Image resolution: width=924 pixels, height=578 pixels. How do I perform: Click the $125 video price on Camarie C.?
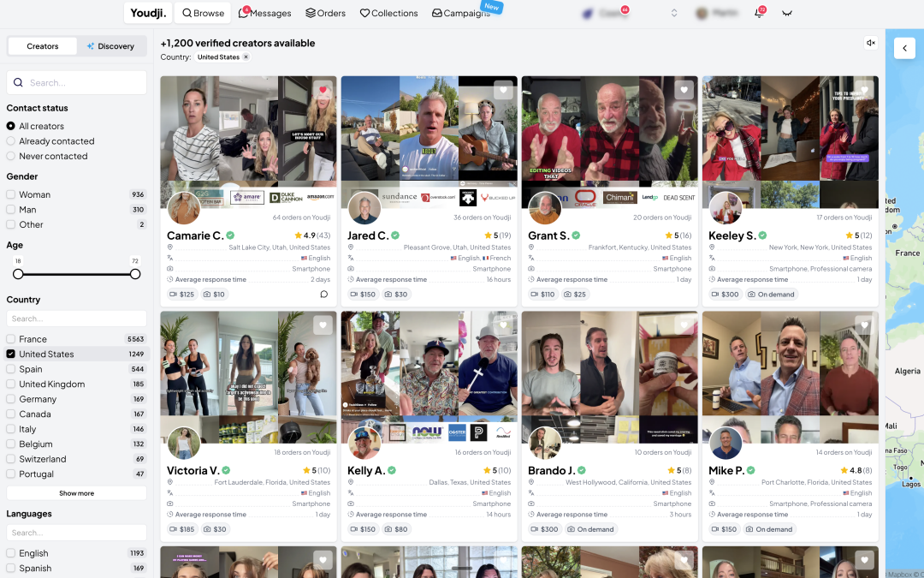(181, 295)
